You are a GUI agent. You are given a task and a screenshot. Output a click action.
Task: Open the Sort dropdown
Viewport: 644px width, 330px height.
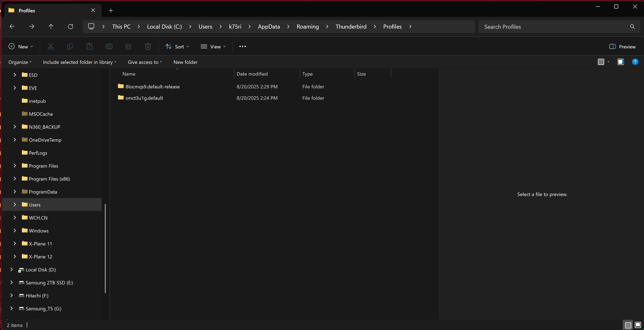point(177,46)
